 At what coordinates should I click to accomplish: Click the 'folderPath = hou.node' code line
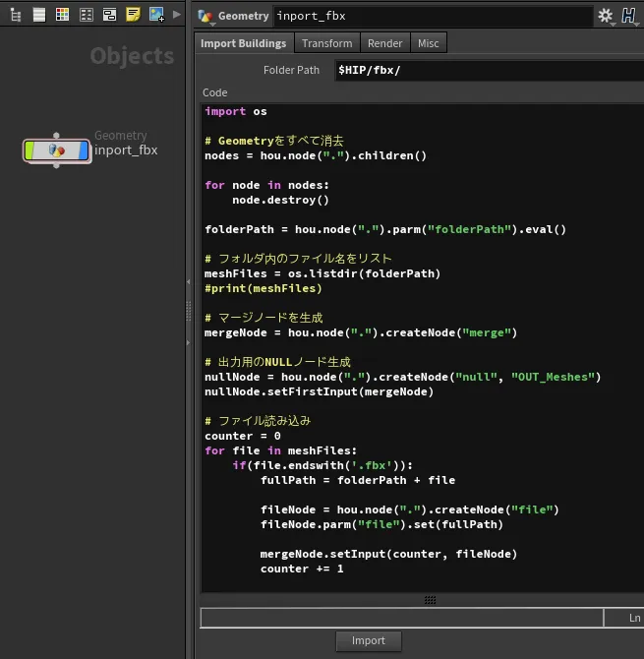[385, 229]
